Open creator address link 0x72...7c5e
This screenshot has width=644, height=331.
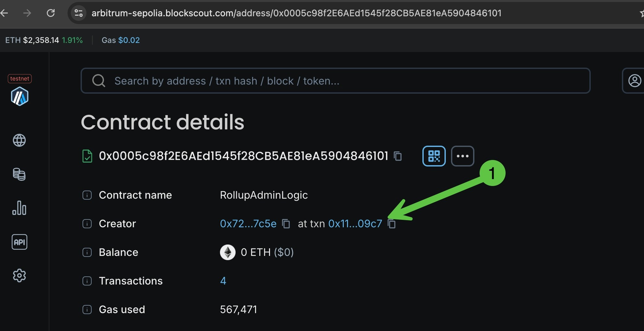pos(248,224)
